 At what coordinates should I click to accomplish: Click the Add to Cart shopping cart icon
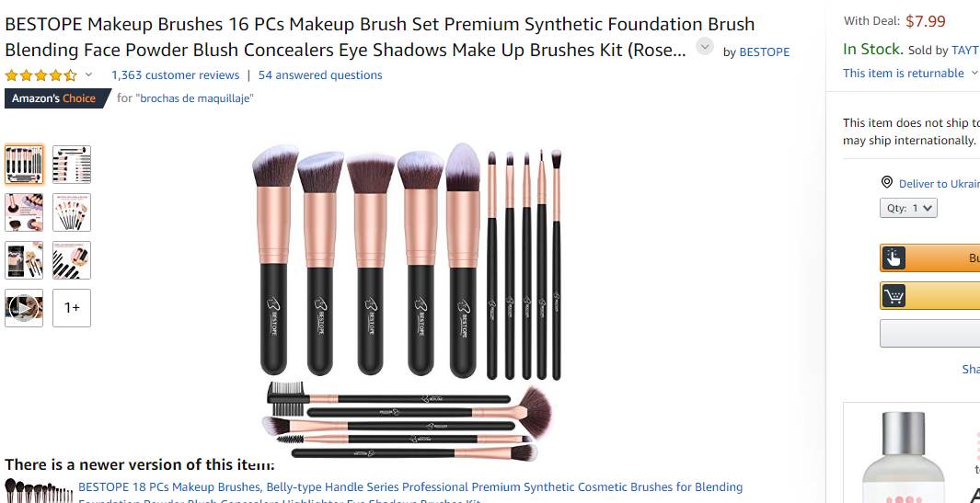894,295
